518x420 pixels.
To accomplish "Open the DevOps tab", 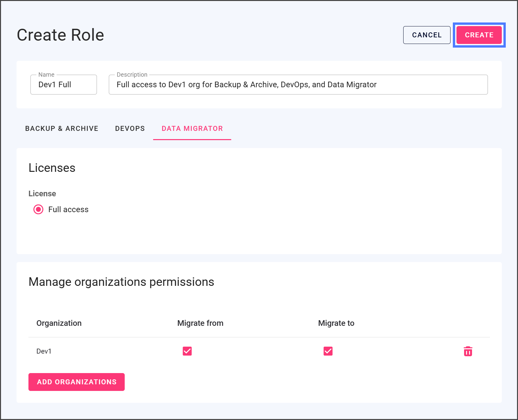I will [x=130, y=129].
